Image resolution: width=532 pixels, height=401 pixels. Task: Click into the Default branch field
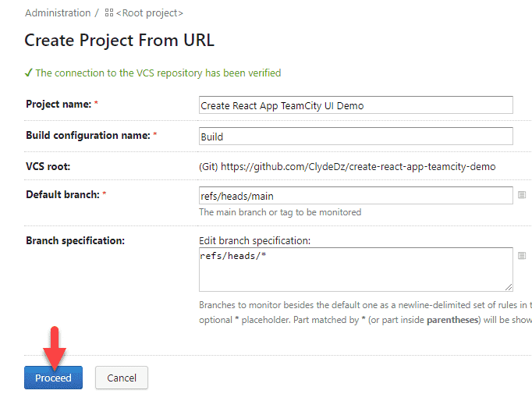click(x=356, y=195)
